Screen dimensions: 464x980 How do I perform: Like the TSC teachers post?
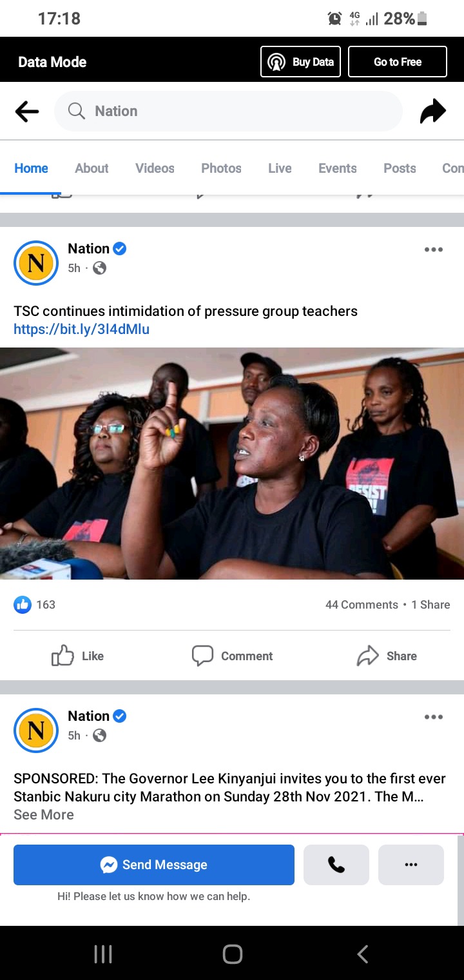(x=77, y=656)
